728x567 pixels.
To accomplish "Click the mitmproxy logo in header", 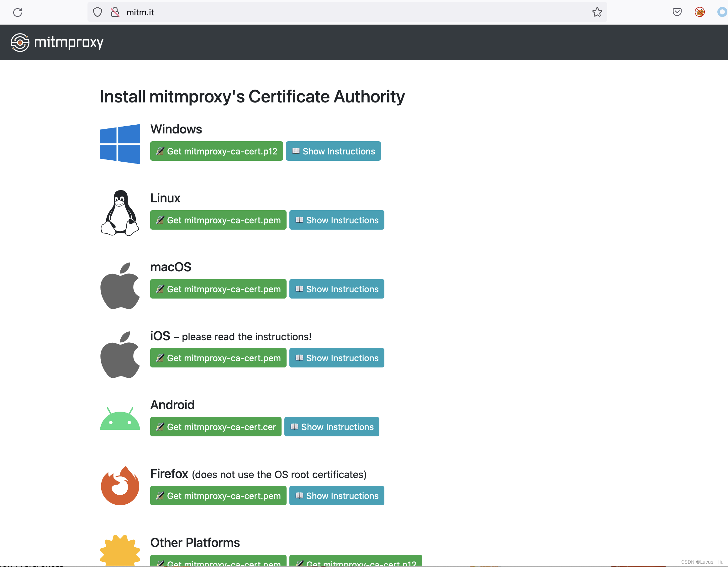I will coord(57,42).
